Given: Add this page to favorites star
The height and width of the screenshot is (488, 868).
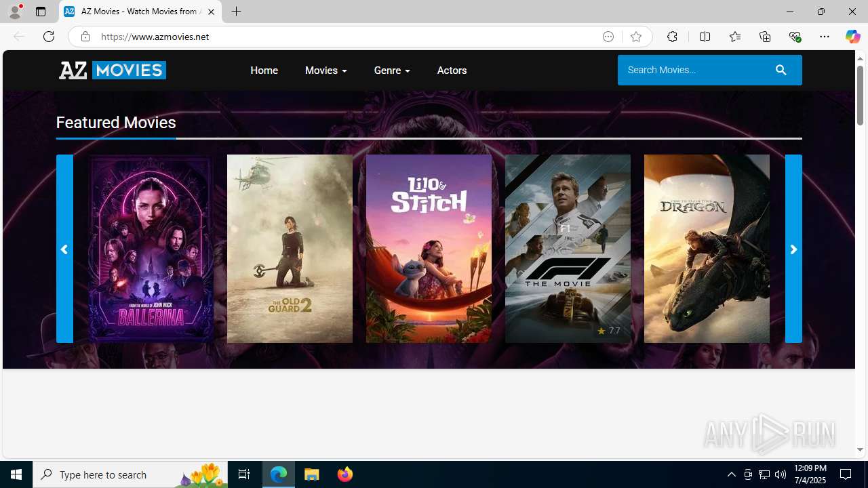Looking at the screenshot, I should click(x=636, y=37).
